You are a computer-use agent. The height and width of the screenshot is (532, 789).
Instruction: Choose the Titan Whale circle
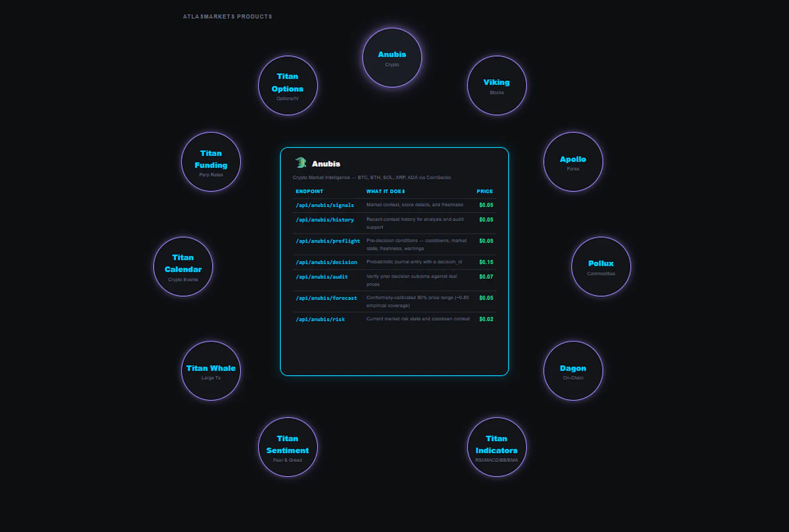tap(211, 371)
